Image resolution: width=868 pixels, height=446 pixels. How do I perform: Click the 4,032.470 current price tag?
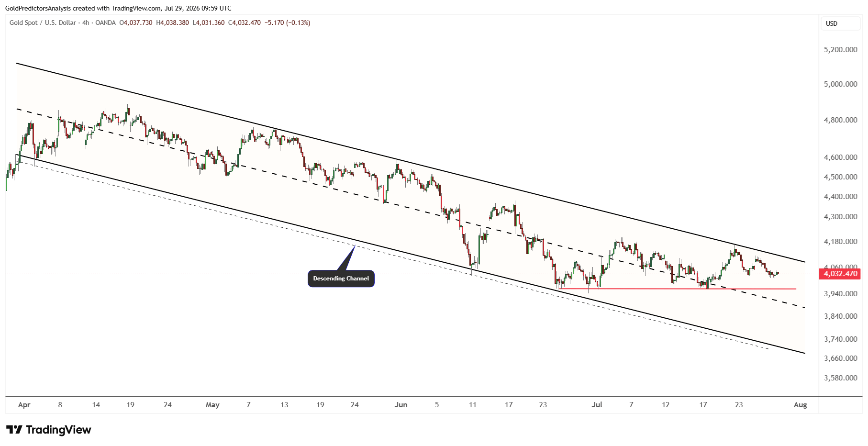click(x=840, y=274)
